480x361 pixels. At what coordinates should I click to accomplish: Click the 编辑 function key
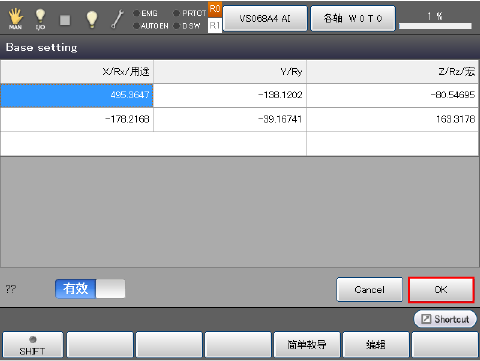point(376,345)
